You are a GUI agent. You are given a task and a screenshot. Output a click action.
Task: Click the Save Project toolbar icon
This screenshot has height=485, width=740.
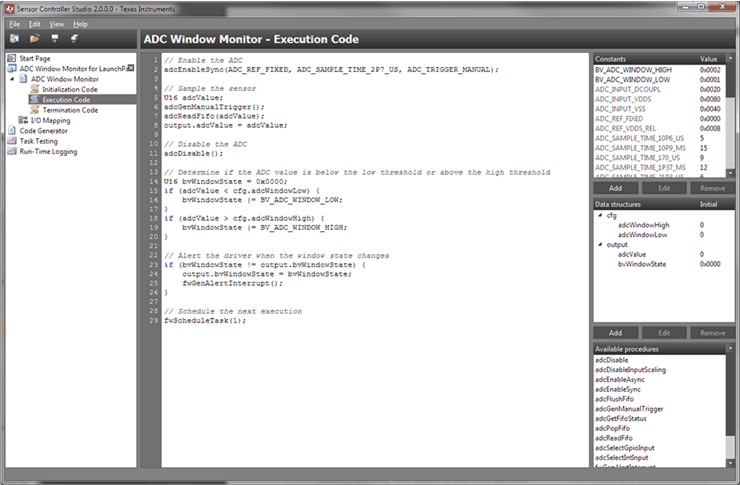click(55, 39)
